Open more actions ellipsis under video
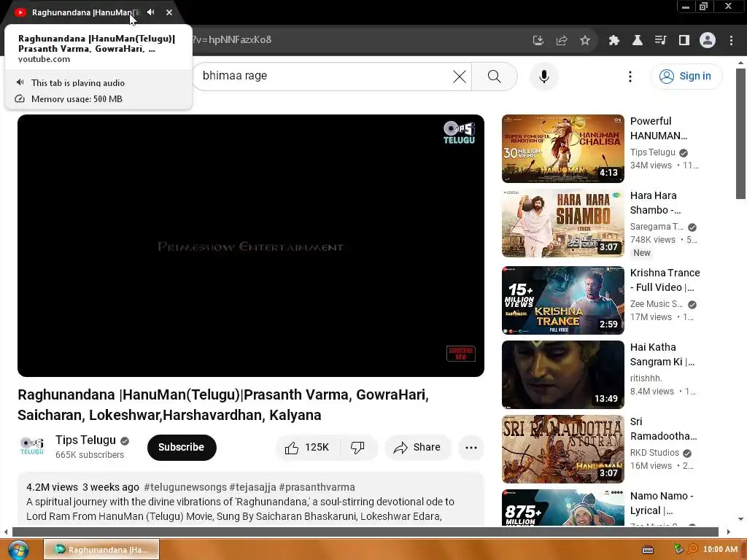This screenshot has width=747, height=560. tap(471, 447)
